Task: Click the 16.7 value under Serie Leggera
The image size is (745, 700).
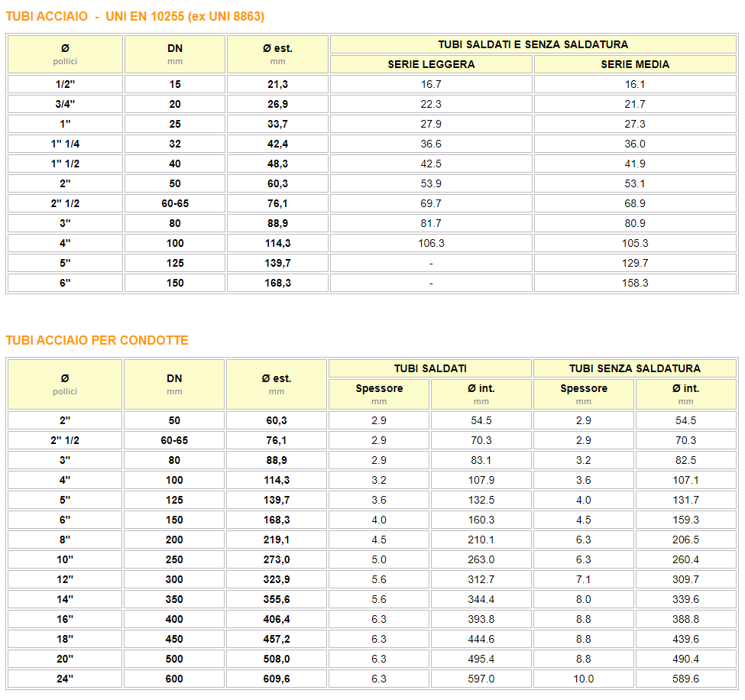Action: click(x=431, y=84)
